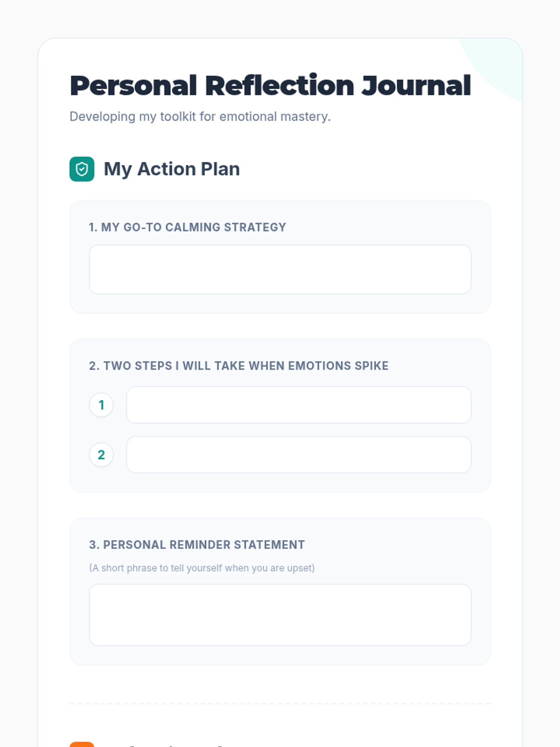The image size is (560, 747).
Task: Click the Personal Reflection Journal title
Action: click(270, 86)
